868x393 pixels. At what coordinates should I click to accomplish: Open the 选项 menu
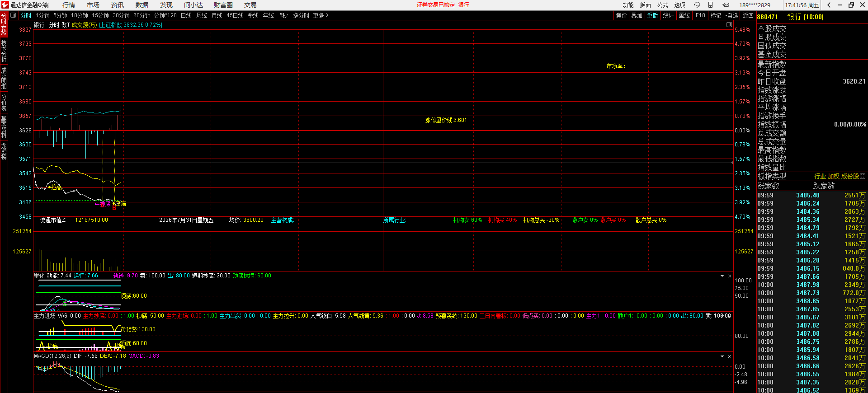tap(679, 5)
